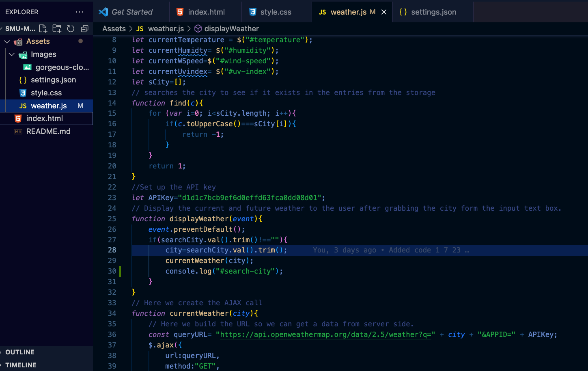This screenshot has height=371, width=588.
Task: Open More Actions in the Explorer header
Action: tap(80, 12)
